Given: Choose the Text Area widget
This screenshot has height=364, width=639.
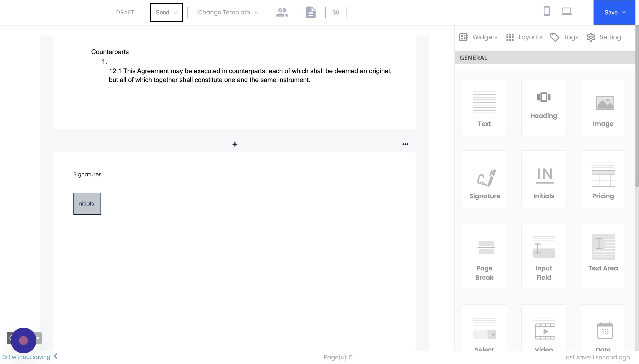Looking at the screenshot, I should click(603, 256).
